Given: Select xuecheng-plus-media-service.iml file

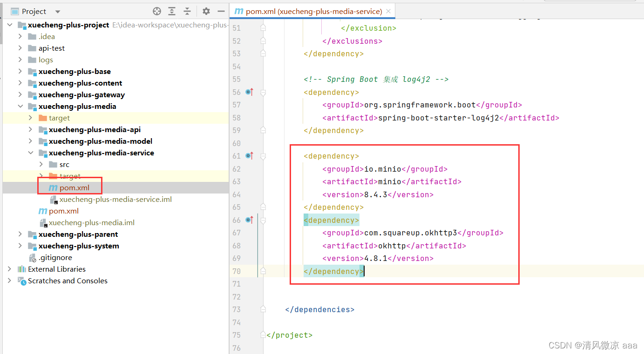Looking at the screenshot, I should click(x=115, y=199).
